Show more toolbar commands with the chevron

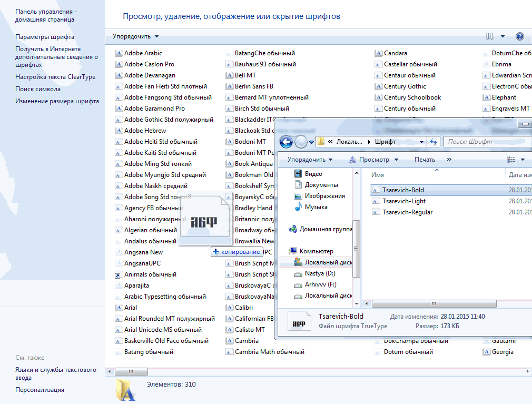[x=449, y=160]
